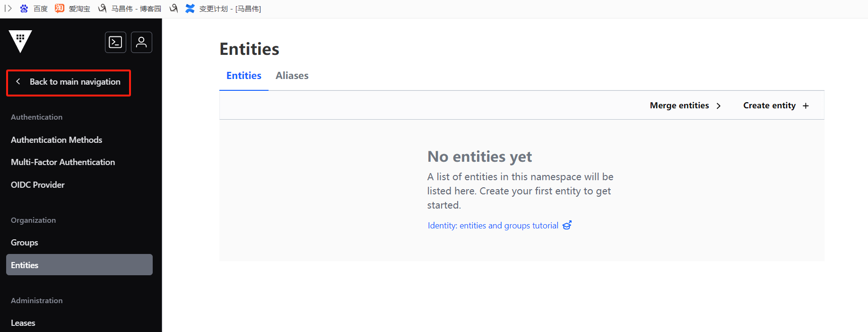Click the Merge entities chevron arrow
Viewport: 868px width, 332px height.
[719, 105]
